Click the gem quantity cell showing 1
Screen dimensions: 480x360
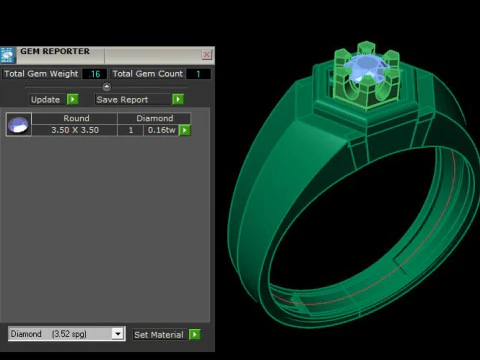[x=131, y=130]
